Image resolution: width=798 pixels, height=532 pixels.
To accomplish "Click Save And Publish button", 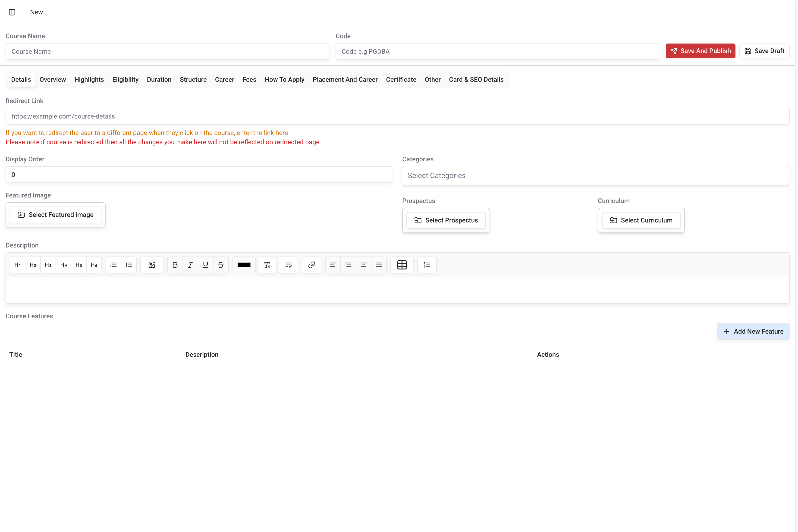I will (700, 51).
